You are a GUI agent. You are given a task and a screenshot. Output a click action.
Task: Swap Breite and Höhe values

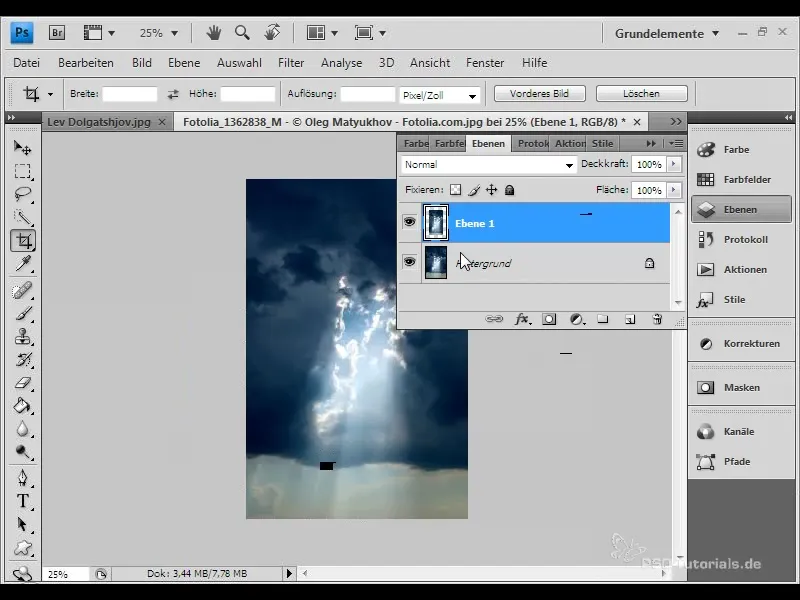pos(173,94)
